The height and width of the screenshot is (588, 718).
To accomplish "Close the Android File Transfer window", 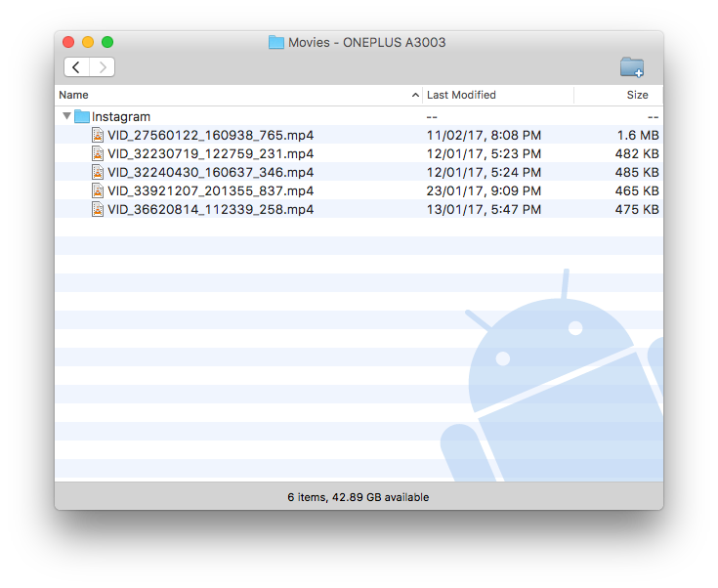I will [x=68, y=42].
